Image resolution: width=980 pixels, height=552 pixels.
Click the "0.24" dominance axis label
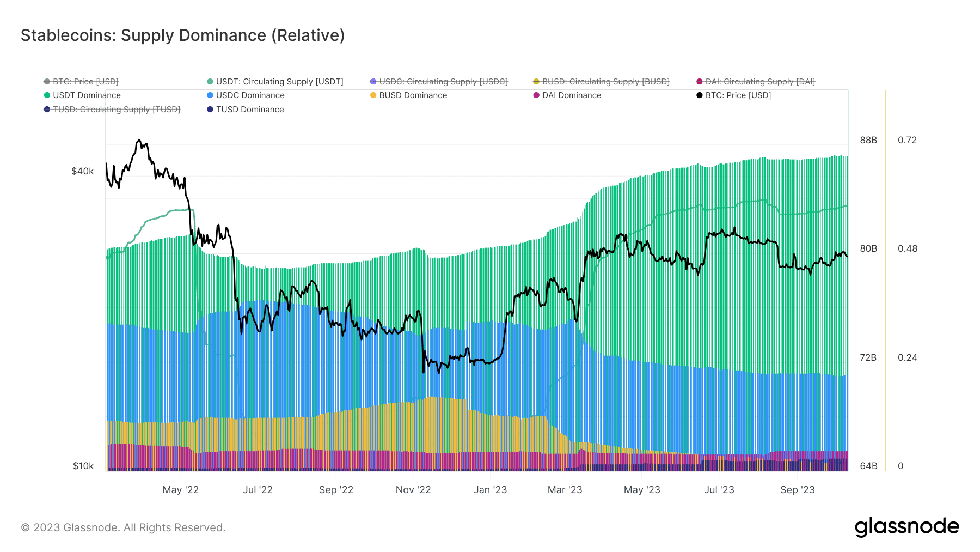(908, 357)
